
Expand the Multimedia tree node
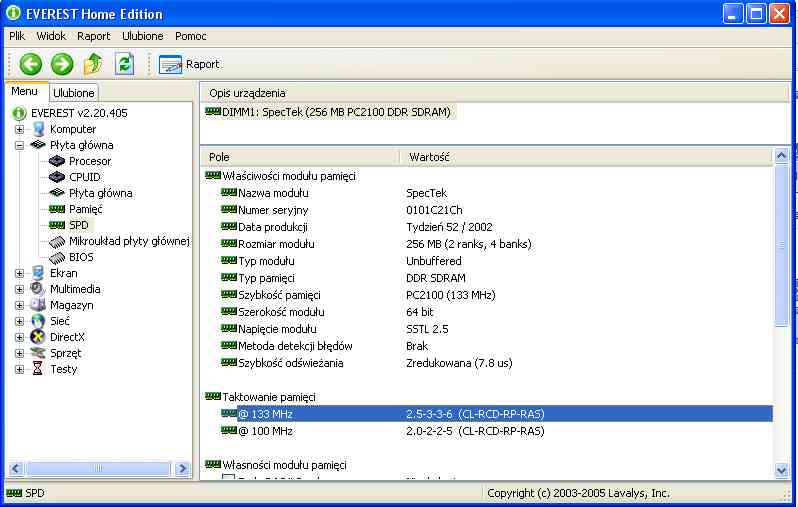click(19, 289)
